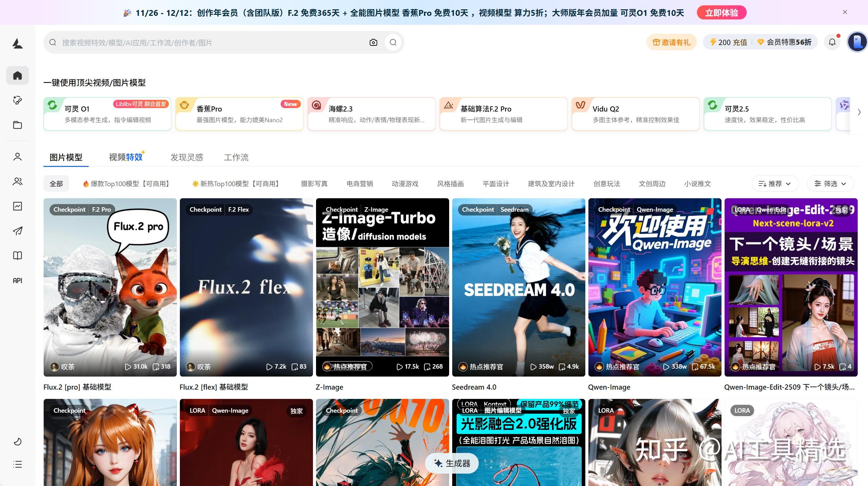The image size is (868, 486).
Task: Open the book icon in sidebar
Action: (18, 255)
